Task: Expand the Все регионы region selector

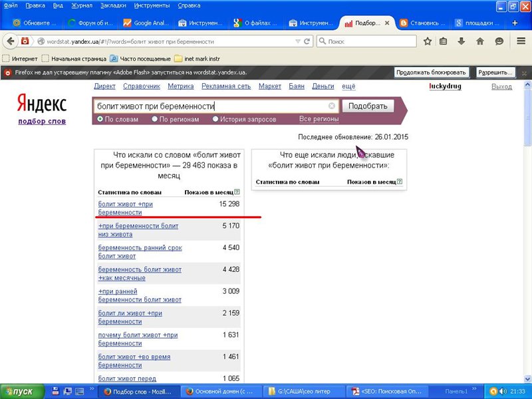Action: pyautogui.click(x=319, y=120)
